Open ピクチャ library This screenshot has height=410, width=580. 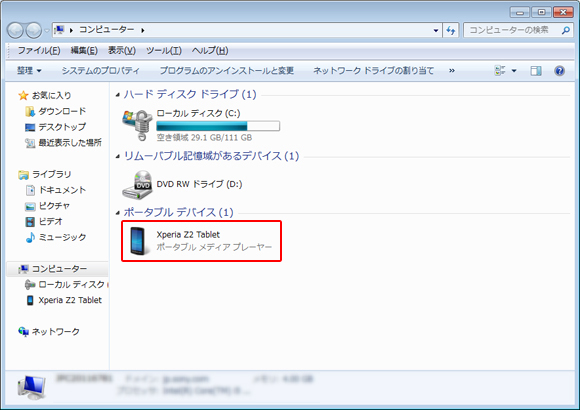54,206
